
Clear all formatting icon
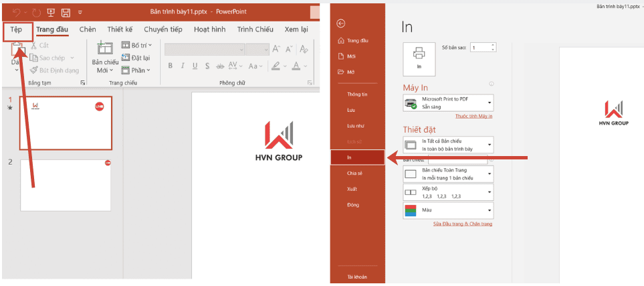tap(304, 50)
